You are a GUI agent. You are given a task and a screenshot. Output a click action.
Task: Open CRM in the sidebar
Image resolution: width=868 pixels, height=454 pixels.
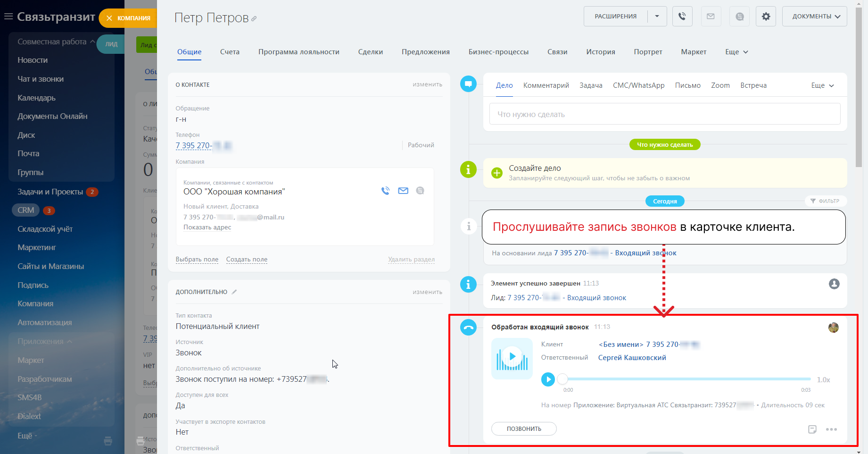coord(26,210)
